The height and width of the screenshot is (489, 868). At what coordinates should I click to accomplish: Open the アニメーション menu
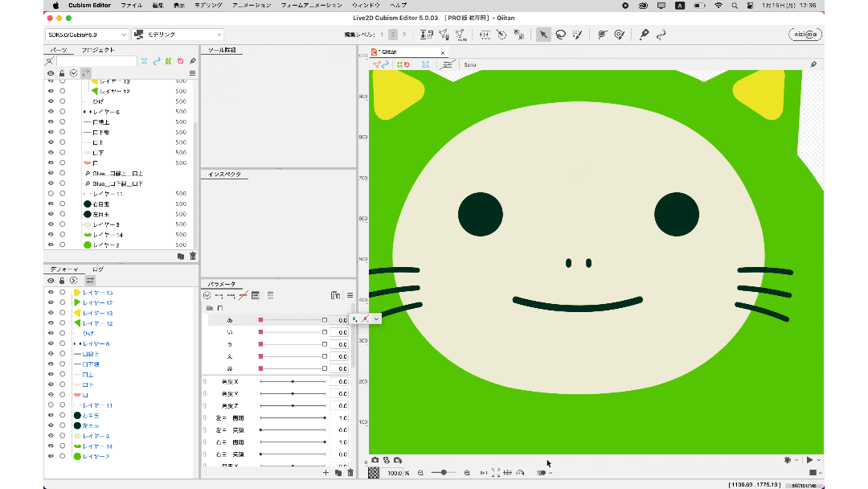[252, 5]
